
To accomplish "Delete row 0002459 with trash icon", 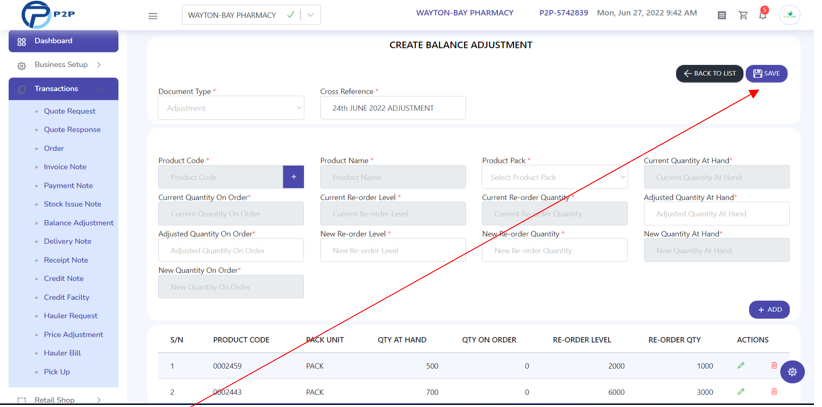I will [774, 366].
